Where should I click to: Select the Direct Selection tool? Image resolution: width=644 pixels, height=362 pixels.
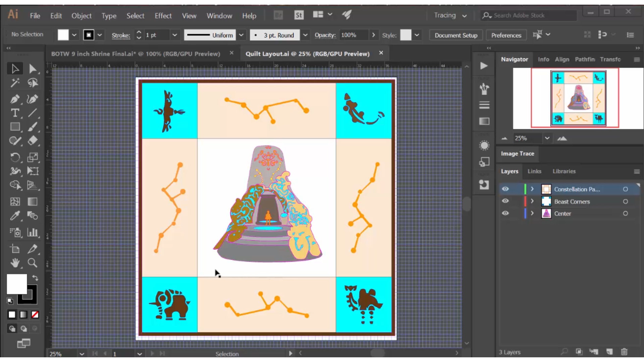tap(33, 69)
